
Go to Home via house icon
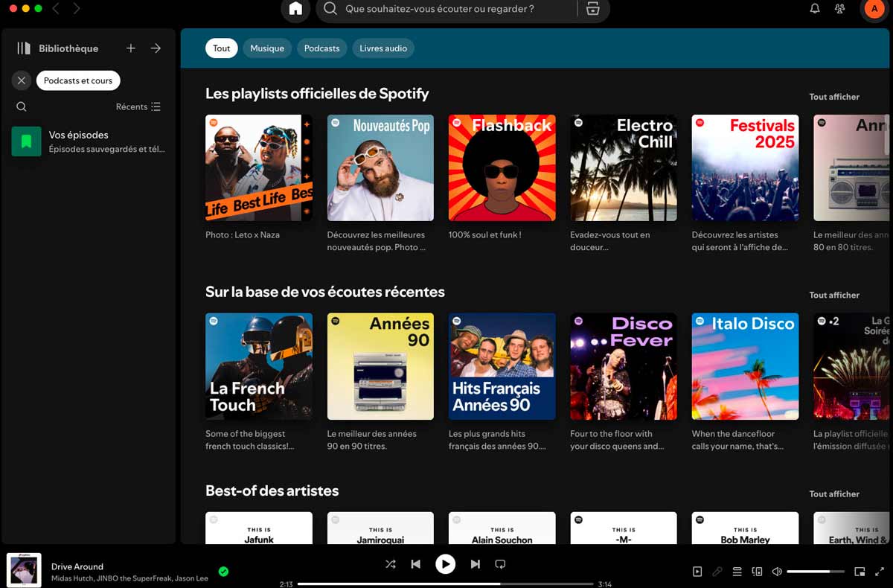tap(296, 9)
